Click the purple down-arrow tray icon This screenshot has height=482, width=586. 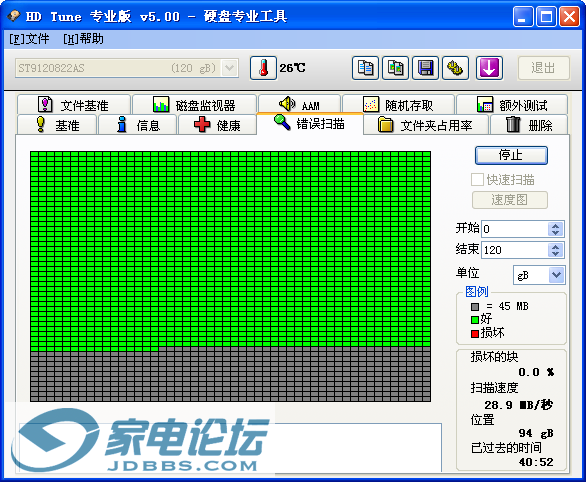pos(489,68)
